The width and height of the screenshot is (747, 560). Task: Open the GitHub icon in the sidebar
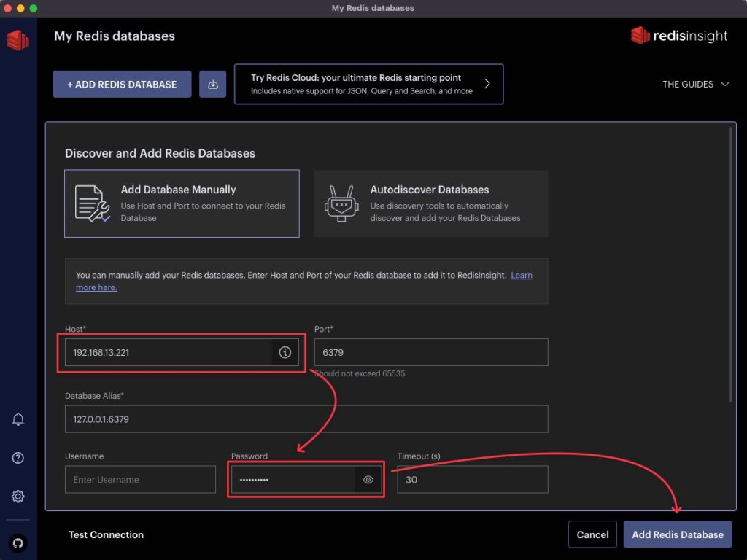tap(18, 542)
